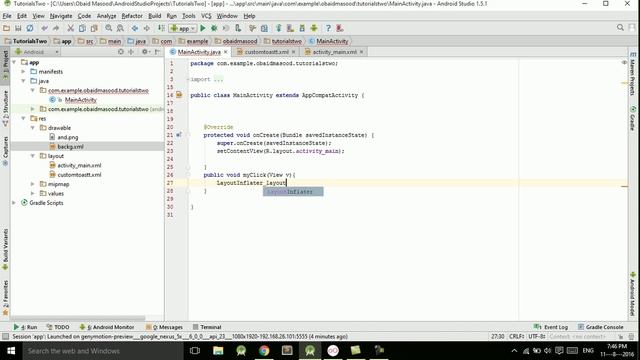Click the Search Everywhere magnifier icon
The width and height of the screenshot is (640, 360).
click(620, 28)
